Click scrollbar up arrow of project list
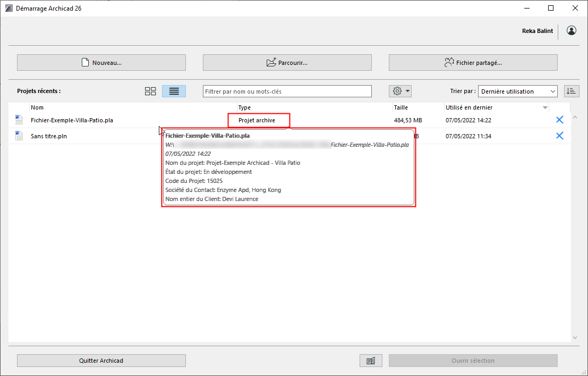The width and height of the screenshot is (588, 376). pos(575,117)
